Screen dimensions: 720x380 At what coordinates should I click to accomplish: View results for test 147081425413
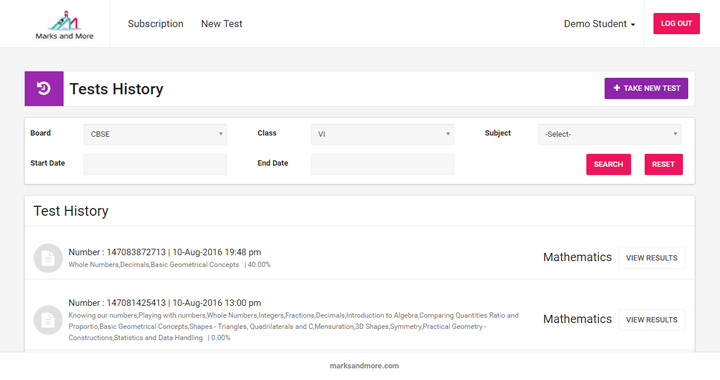coord(652,320)
